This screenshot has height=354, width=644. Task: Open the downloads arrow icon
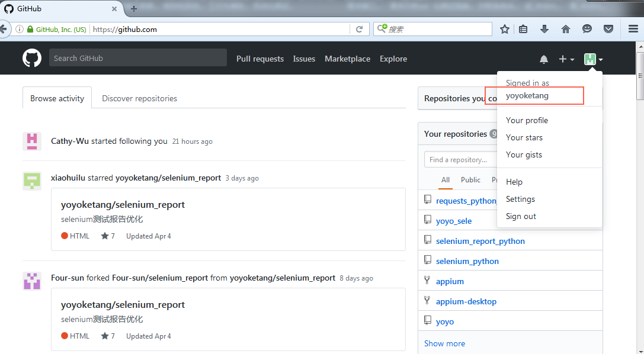[x=544, y=29]
